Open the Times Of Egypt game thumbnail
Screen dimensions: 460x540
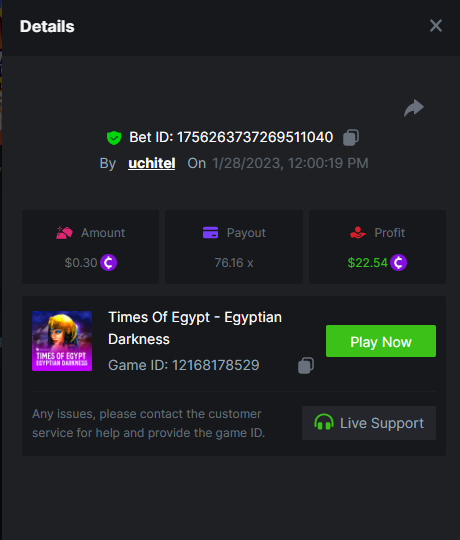coord(62,341)
